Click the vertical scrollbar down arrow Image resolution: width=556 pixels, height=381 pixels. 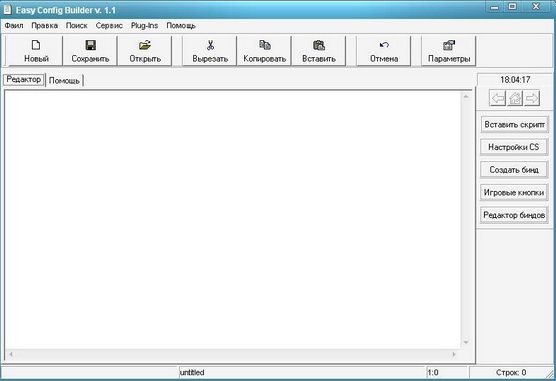[466, 342]
